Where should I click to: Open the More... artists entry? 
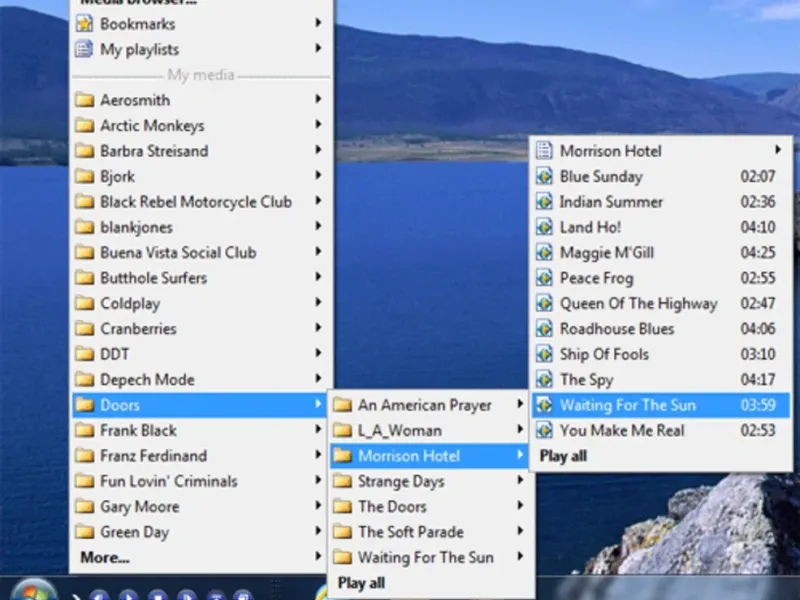199,557
